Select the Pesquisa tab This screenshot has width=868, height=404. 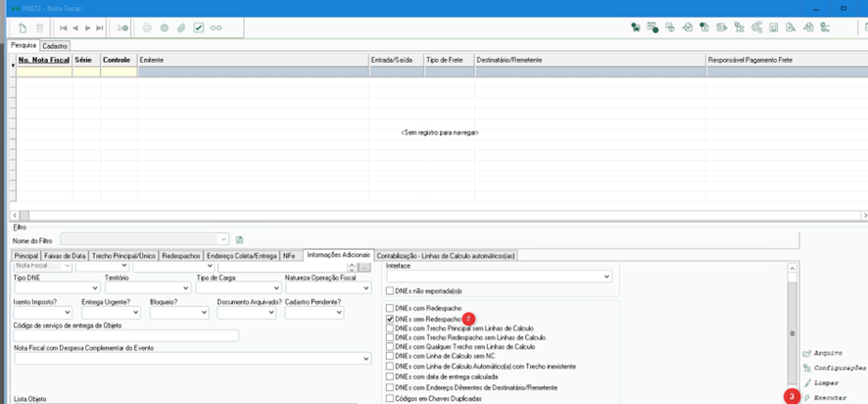[24, 45]
